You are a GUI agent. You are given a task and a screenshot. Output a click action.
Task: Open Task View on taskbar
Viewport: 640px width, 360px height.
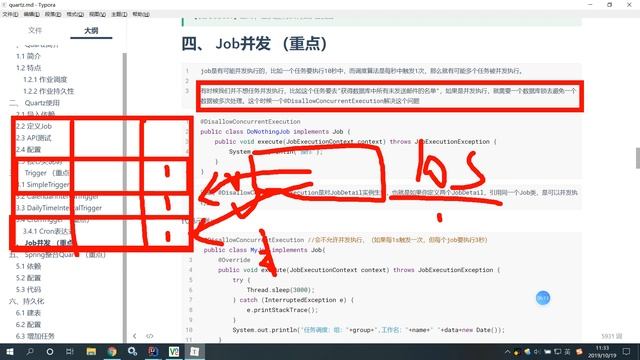[x=70, y=351]
